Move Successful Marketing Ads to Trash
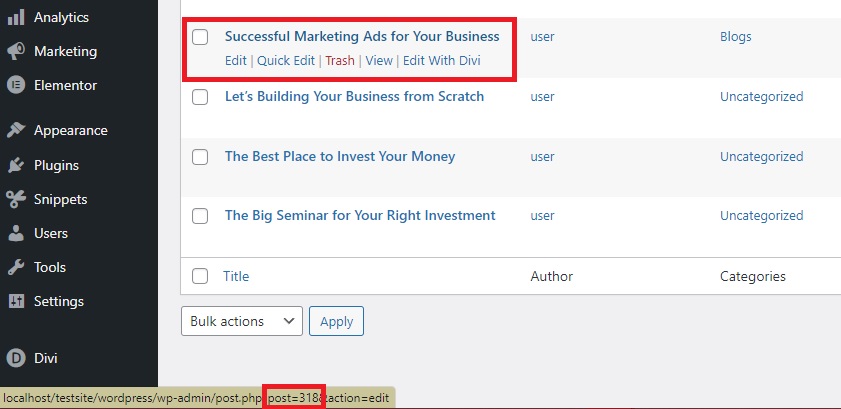Image resolution: width=841 pixels, height=409 pixels. [340, 61]
